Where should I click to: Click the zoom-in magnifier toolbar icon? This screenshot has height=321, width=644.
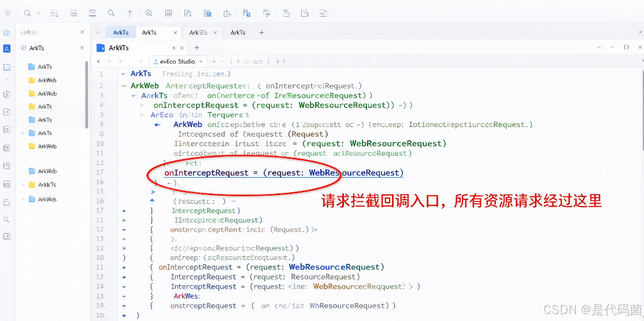(x=149, y=13)
